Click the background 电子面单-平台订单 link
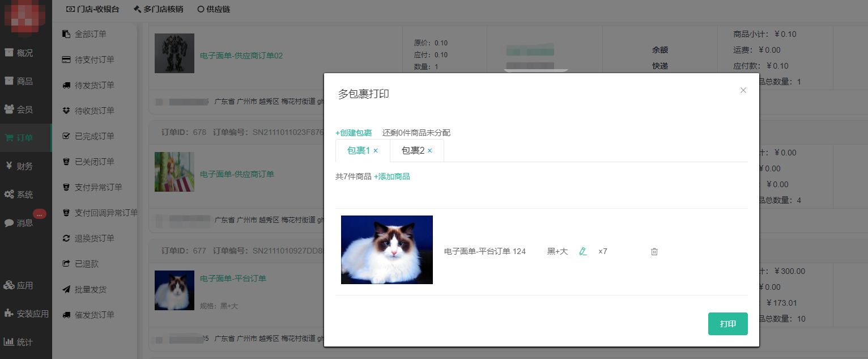 [x=233, y=278]
